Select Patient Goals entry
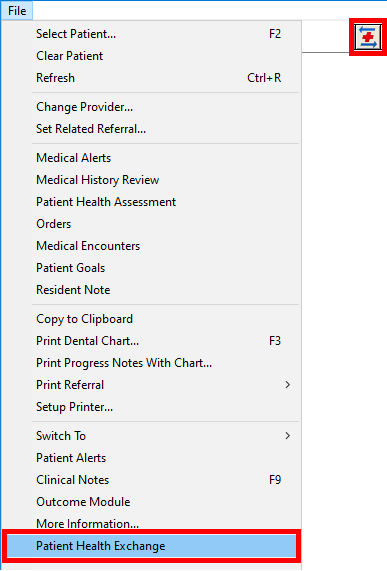Screen dimensions: 387x571 [151, 268]
